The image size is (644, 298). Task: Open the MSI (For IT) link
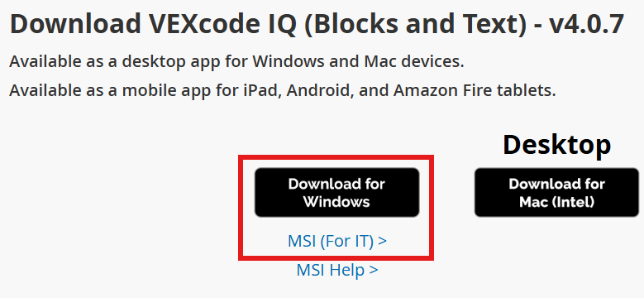pos(336,241)
